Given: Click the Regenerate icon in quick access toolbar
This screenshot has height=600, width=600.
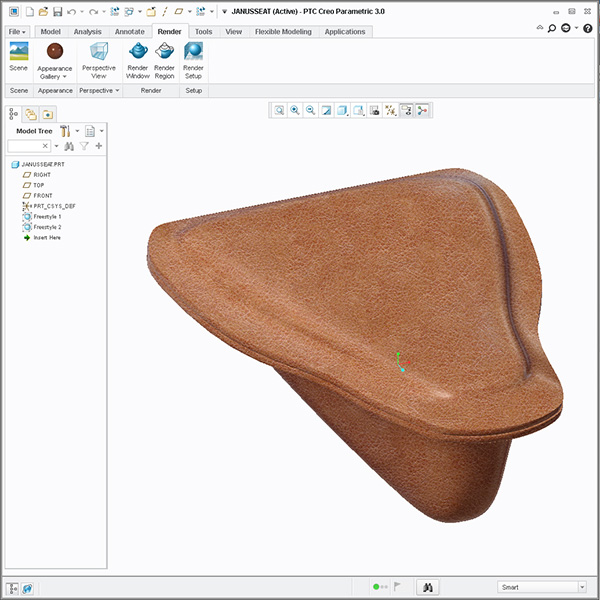Looking at the screenshot, I should pos(114,12).
